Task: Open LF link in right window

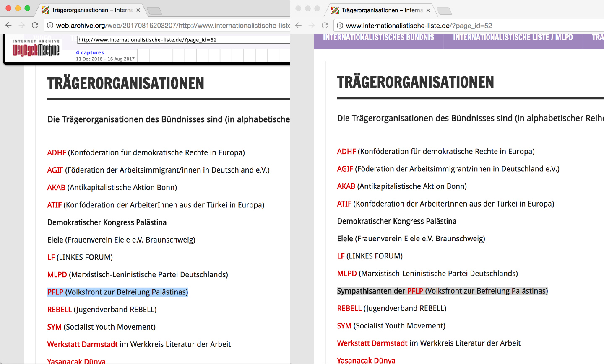Action: tap(341, 256)
